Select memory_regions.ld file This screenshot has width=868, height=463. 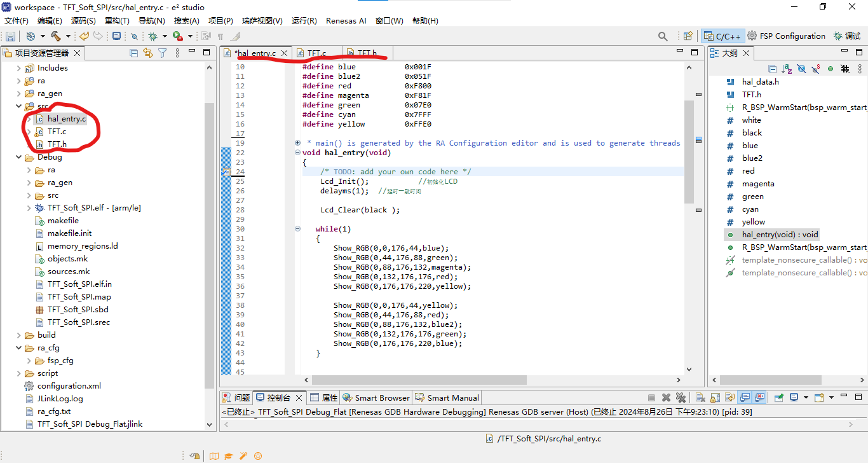(x=83, y=246)
